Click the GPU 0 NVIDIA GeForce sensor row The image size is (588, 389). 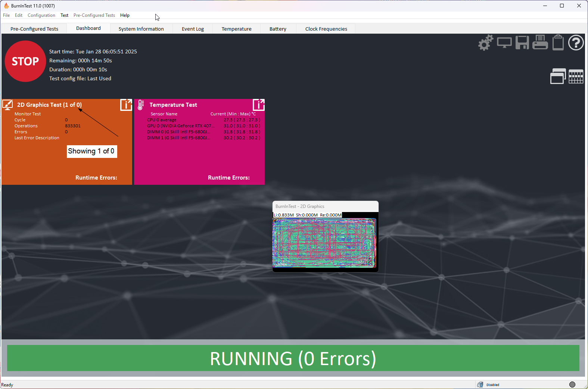(x=203, y=126)
